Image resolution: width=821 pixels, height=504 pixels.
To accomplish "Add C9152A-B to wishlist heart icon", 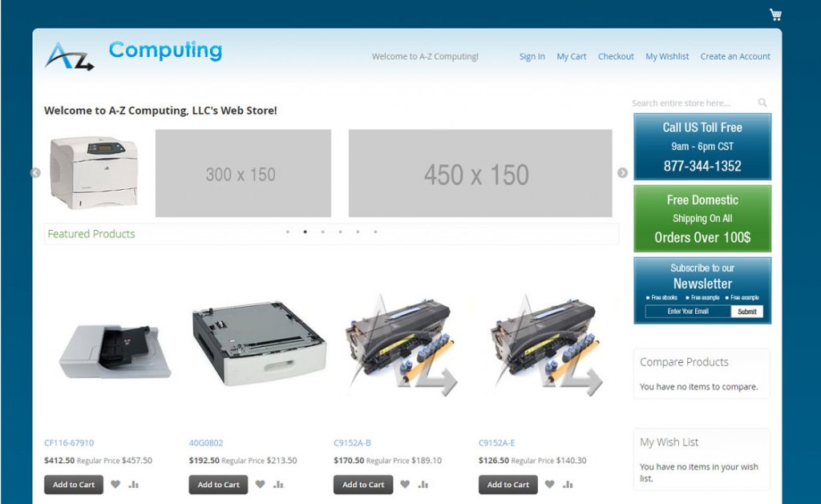I will click(x=405, y=484).
